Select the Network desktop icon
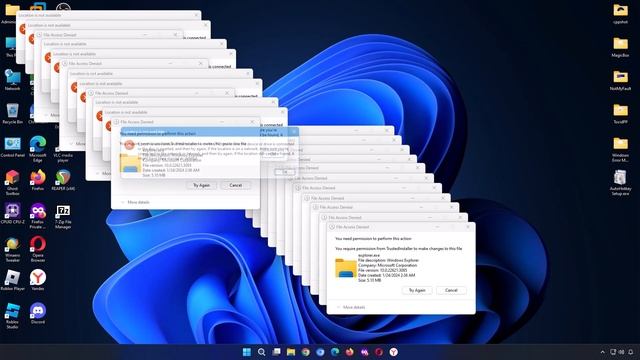Viewport: 640px width, 360px height. click(12, 80)
